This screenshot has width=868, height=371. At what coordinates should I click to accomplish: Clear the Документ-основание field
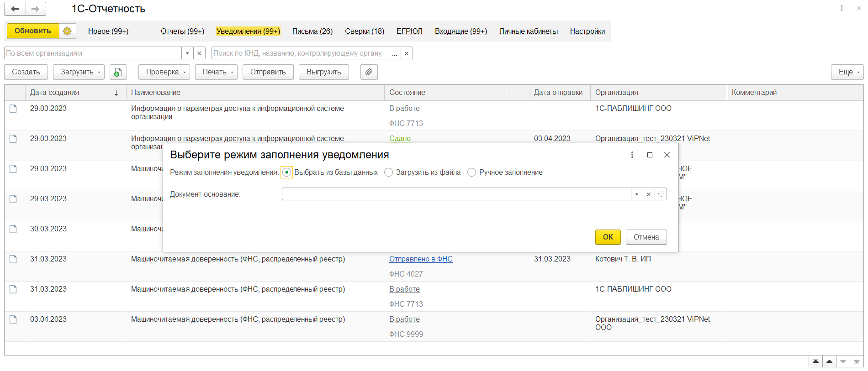(649, 194)
